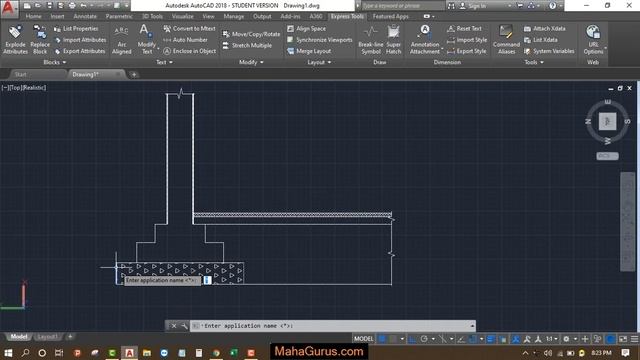Click the Undo quick-access arrow
The image size is (640, 360).
click(x=83, y=6)
